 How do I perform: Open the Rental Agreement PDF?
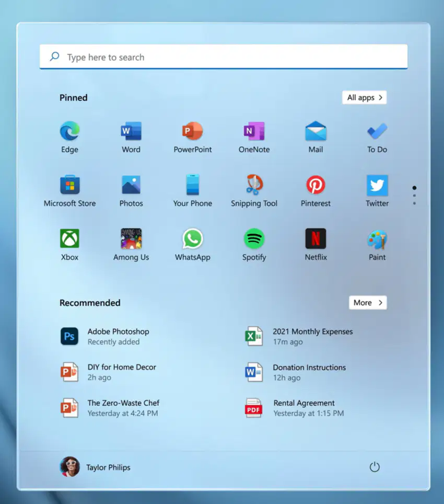coord(295,408)
